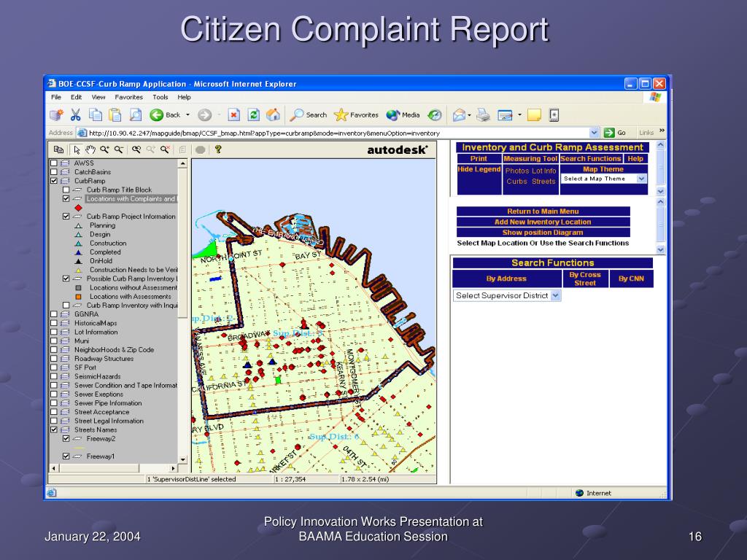This screenshot has height=560, width=747.
Task: Toggle the AWSS layer checkbox
Action: coord(54,163)
